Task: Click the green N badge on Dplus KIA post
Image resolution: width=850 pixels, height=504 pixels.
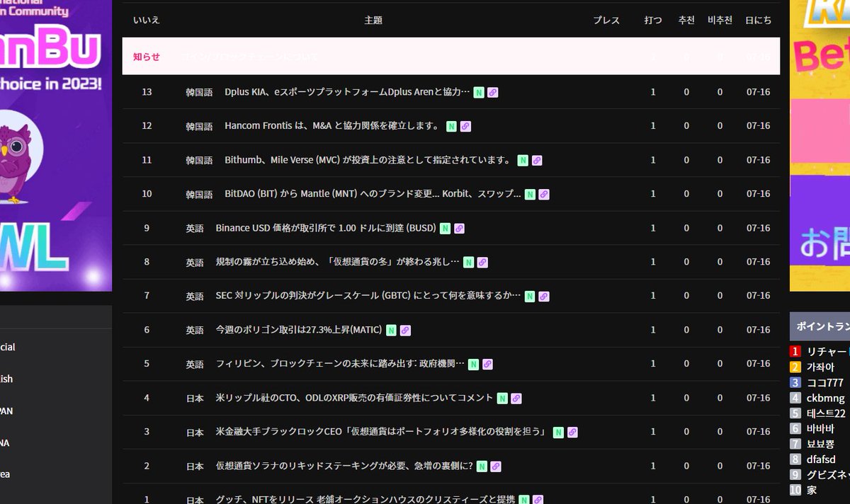Action: click(479, 92)
